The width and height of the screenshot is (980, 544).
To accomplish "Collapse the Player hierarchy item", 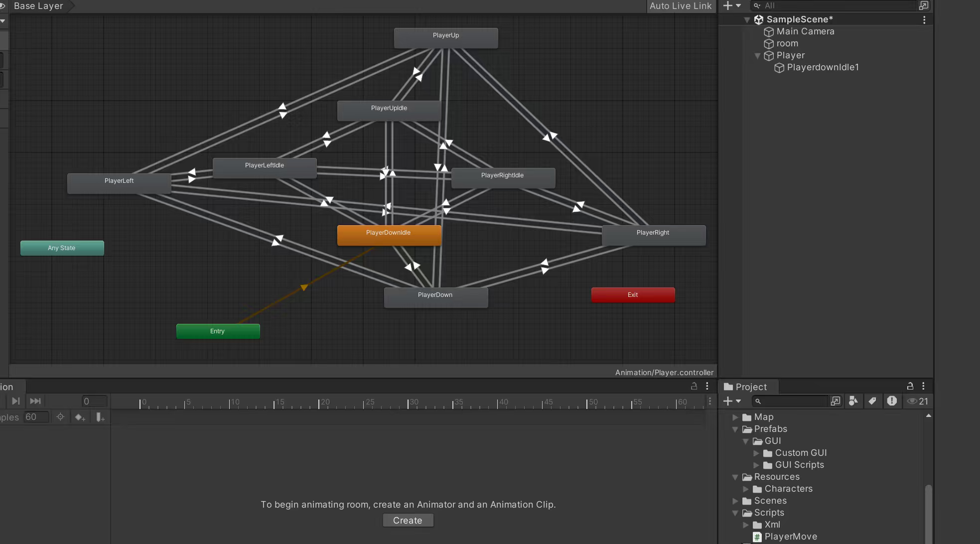I will pyautogui.click(x=757, y=56).
